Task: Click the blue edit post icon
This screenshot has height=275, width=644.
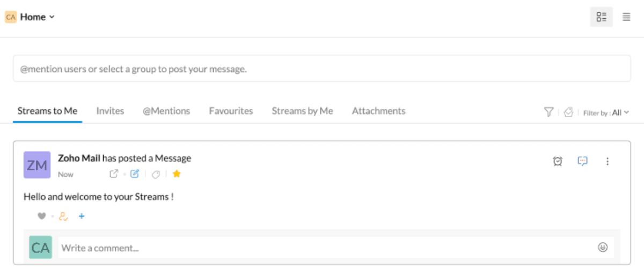Action: tap(135, 173)
